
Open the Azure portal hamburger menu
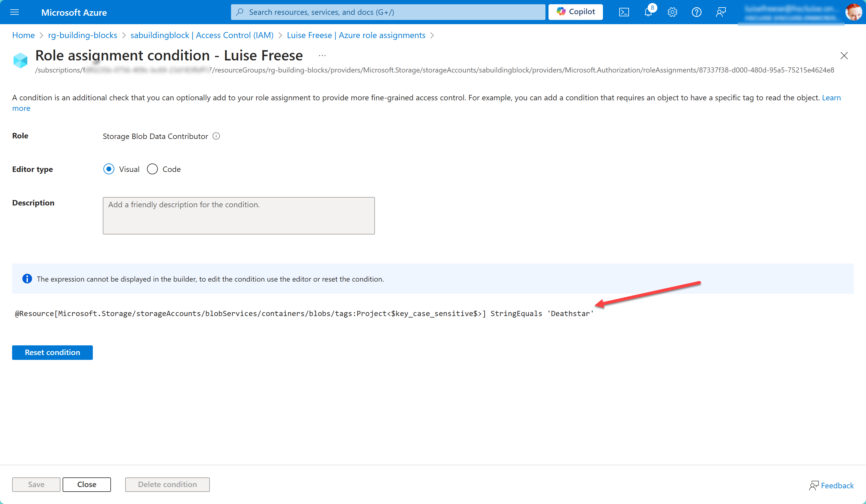tap(15, 12)
